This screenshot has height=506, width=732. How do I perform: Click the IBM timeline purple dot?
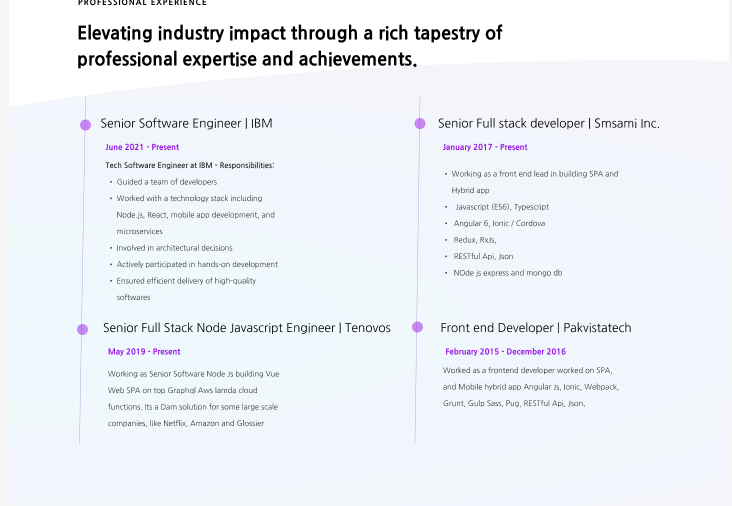[x=85, y=125]
